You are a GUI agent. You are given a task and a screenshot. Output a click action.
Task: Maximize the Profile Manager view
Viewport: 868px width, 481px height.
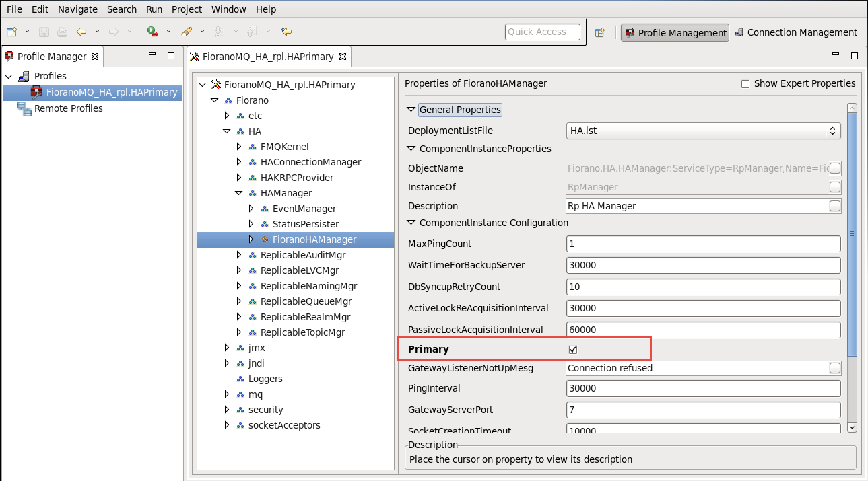(171, 56)
